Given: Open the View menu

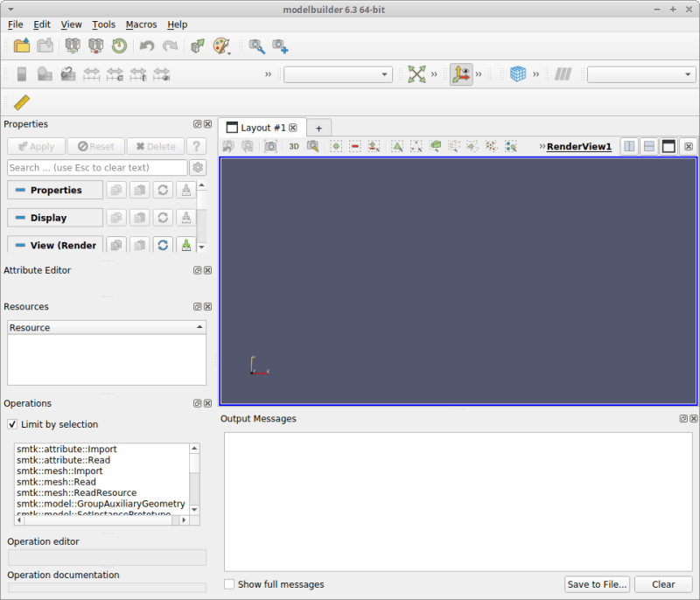Looking at the screenshot, I should coord(72,24).
